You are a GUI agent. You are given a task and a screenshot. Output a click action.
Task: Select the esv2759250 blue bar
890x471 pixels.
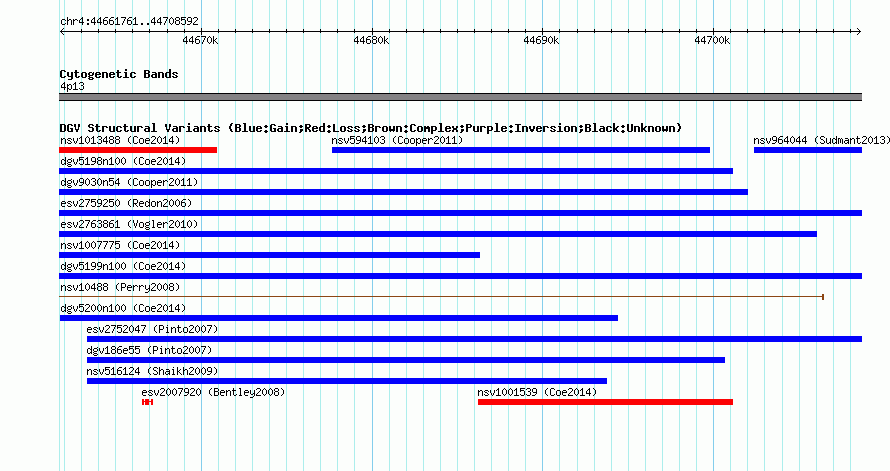(x=460, y=213)
